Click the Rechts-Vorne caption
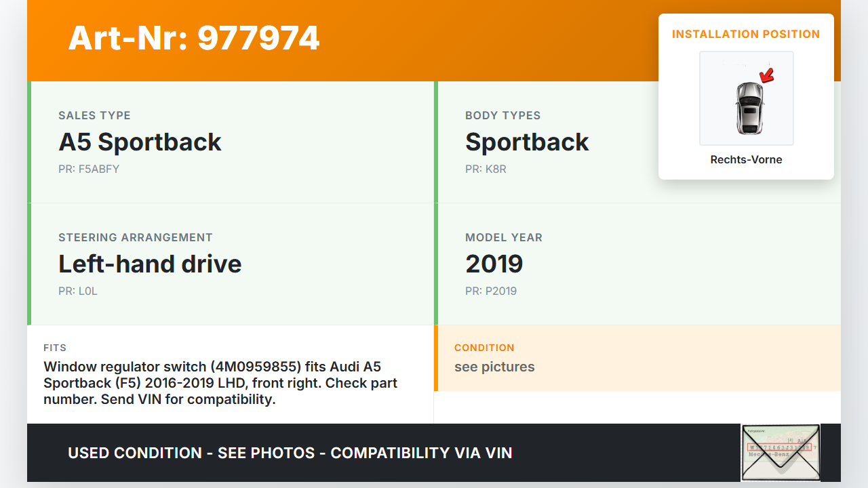Image resolution: width=868 pixels, height=488 pixels. [x=746, y=159]
